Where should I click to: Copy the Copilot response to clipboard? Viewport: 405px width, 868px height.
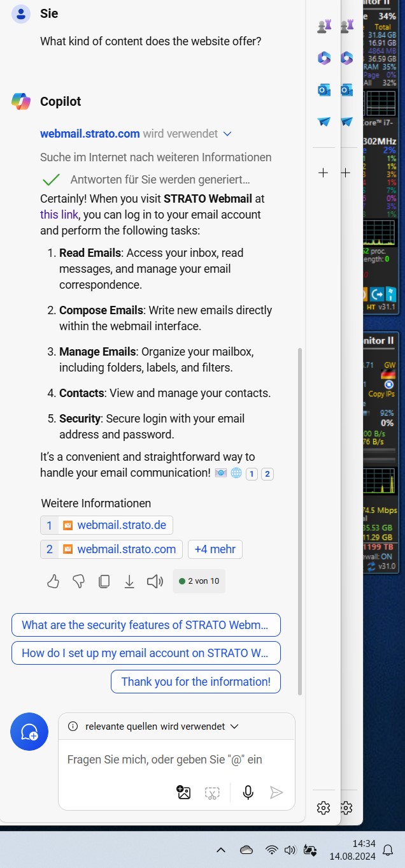(x=104, y=581)
